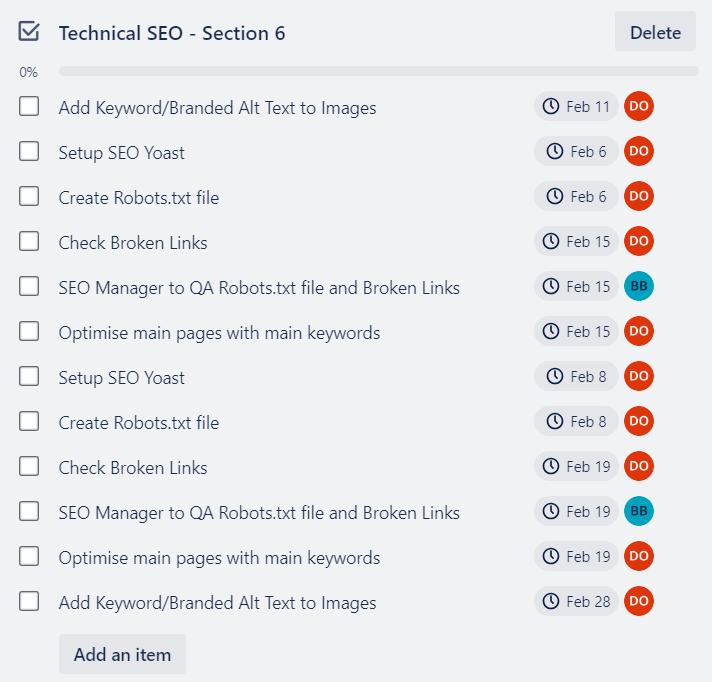Click Add an item button

click(122, 655)
